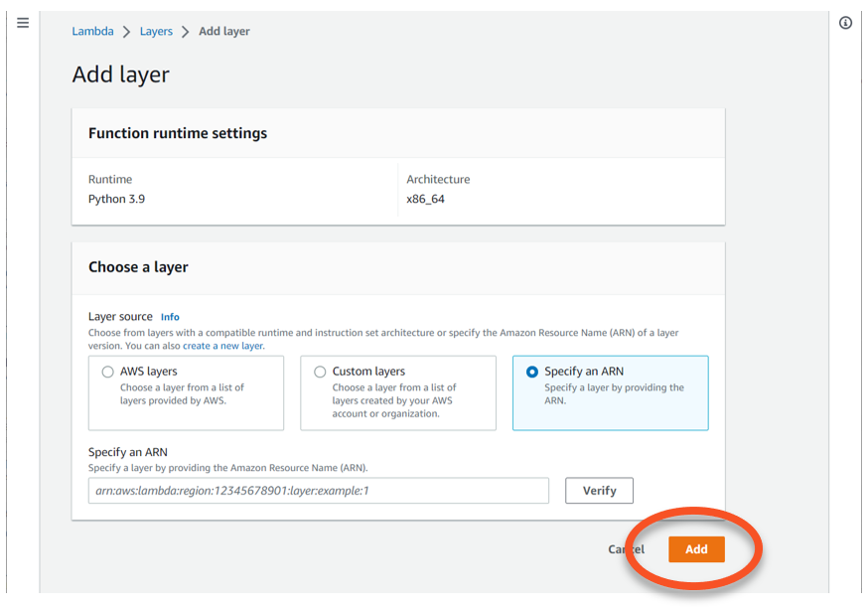Select the Custom layers radio option

(320, 372)
